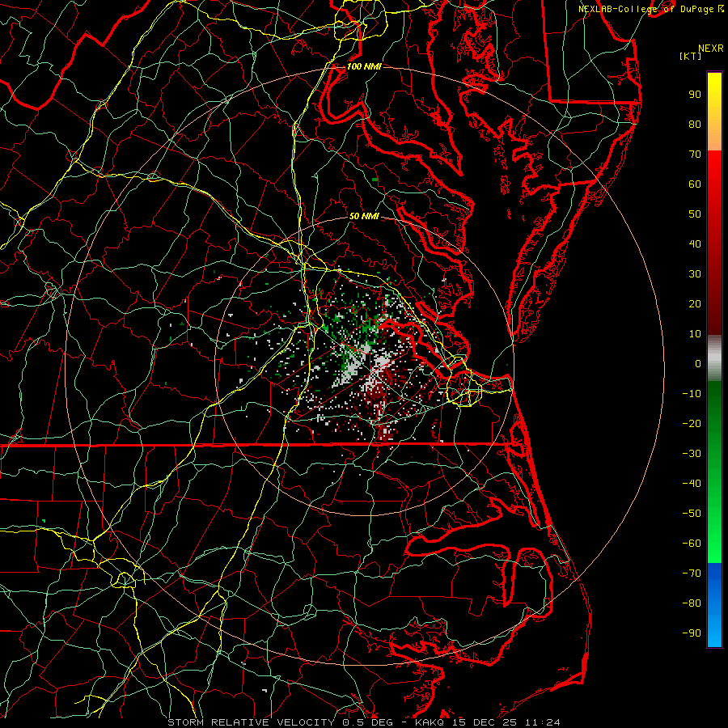Click the [KT] units label
The width and height of the screenshot is (728, 728).
[x=691, y=56]
